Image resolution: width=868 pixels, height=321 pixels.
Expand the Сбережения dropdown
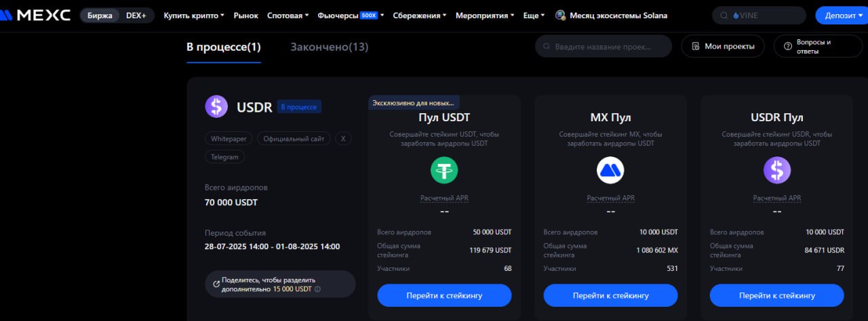[420, 15]
